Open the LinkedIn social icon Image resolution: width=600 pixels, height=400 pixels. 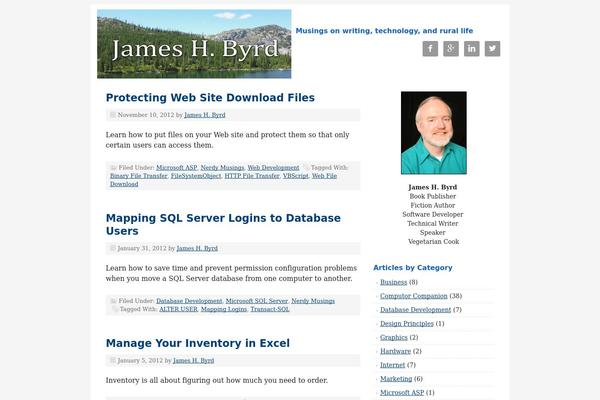471,49
